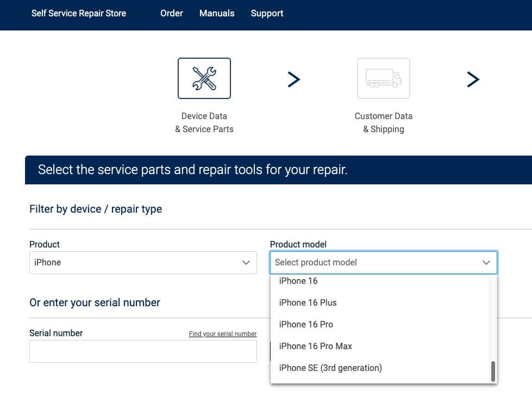
Task: Click the Select the service parts banner text
Action: tap(193, 170)
